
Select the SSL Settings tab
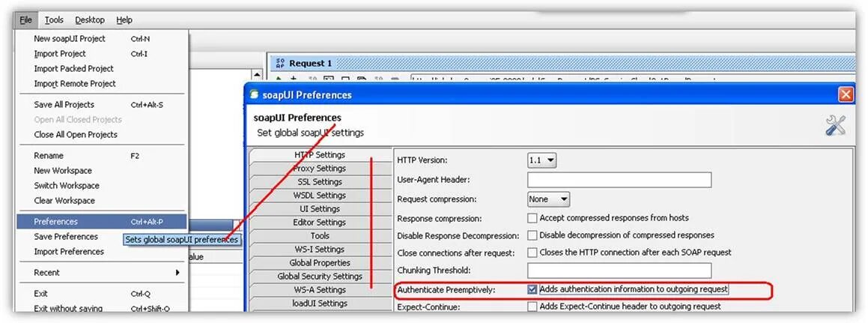click(319, 181)
